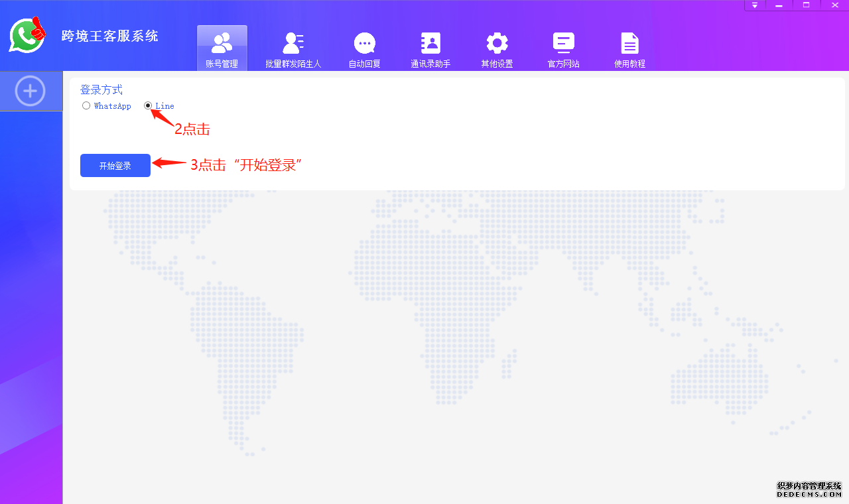Open the skin dropdown arrow in the title bar
The height and width of the screenshot is (504, 849).
tap(755, 5)
